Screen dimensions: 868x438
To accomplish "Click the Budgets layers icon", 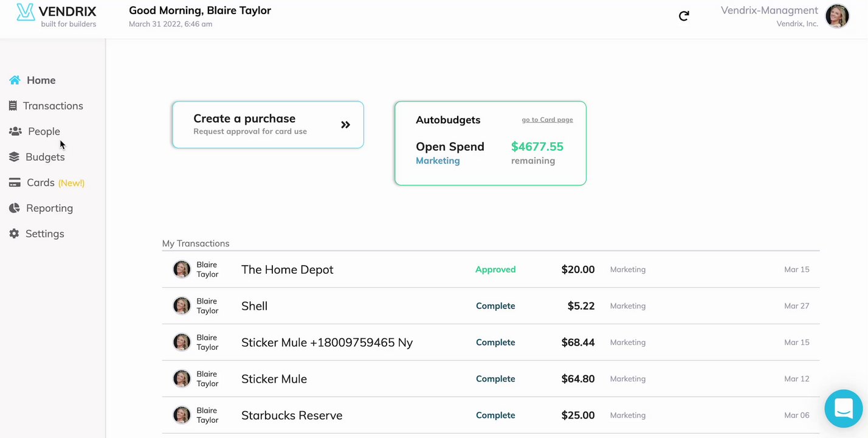I will point(14,157).
